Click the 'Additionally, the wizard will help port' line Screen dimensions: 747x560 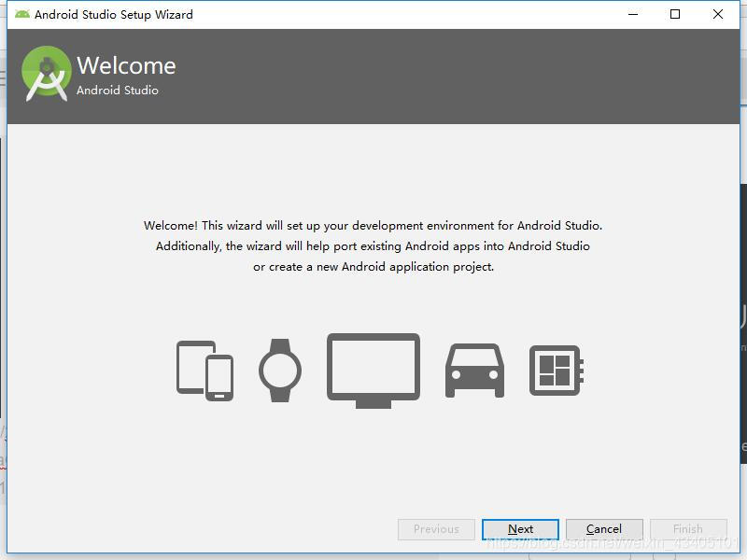tap(373, 246)
